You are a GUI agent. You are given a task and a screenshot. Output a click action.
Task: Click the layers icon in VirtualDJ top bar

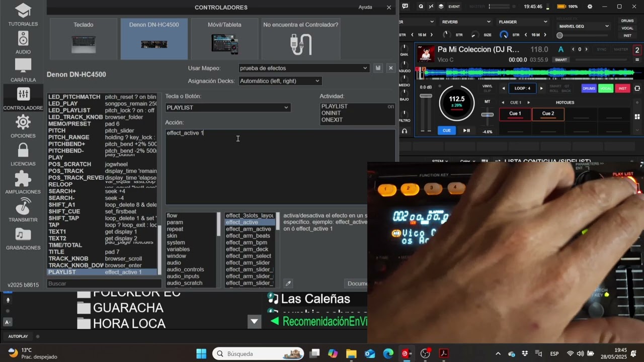(441, 7)
